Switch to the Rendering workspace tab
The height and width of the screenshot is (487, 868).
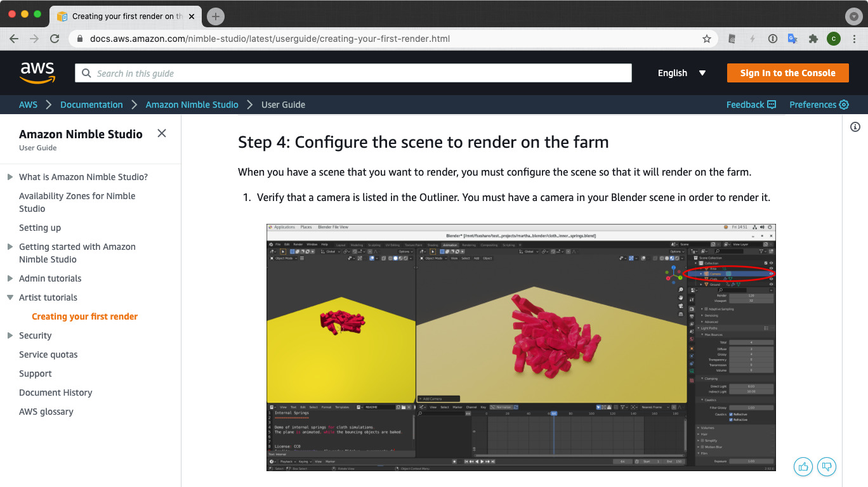[470, 244]
